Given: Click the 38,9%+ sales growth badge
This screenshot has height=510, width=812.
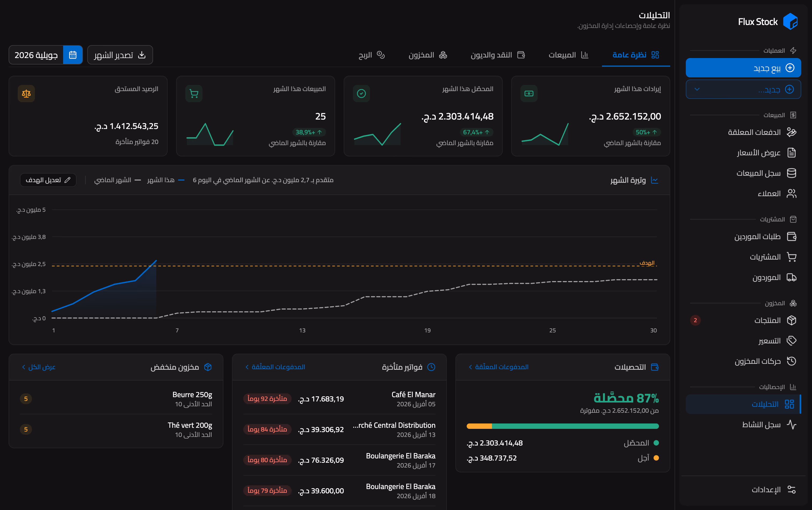Looking at the screenshot, I should [x=309, y=132].
